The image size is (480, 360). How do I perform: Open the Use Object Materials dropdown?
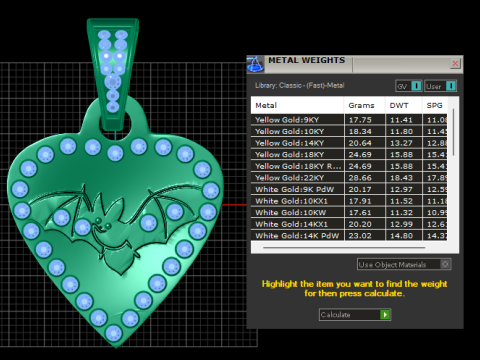(404, 264)
